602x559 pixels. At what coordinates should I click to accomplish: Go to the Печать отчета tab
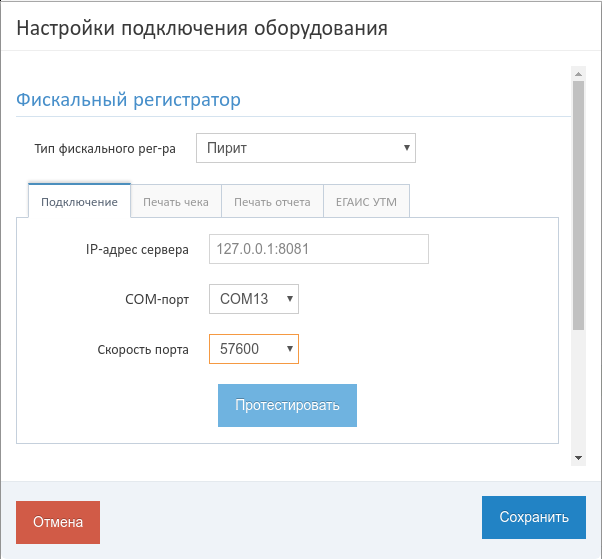[272, 202]
